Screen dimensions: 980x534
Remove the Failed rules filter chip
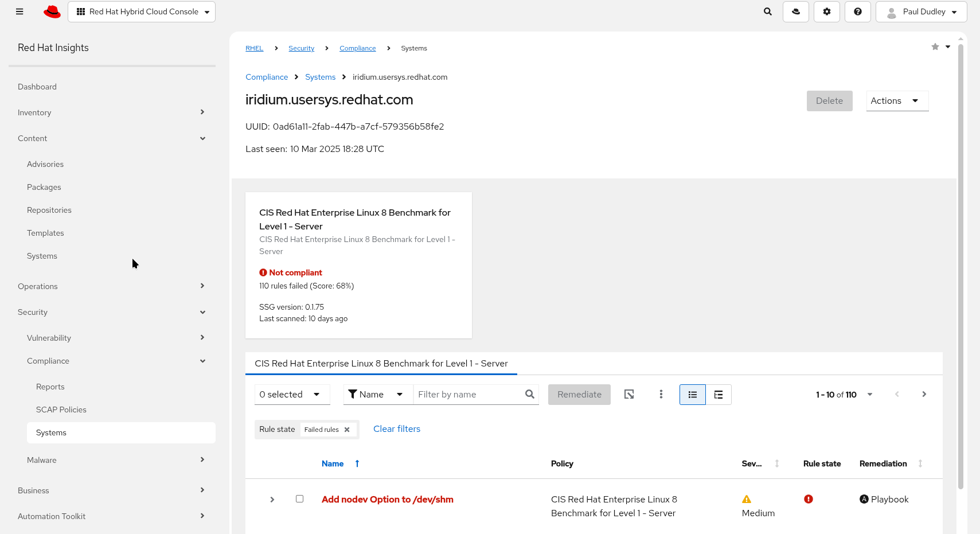tap(347, 430)
